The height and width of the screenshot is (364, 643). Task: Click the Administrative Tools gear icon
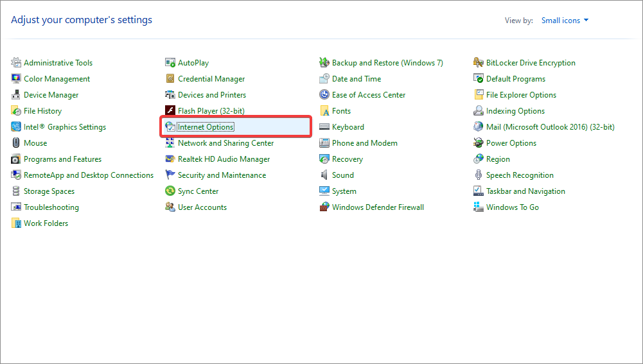tap(16, 62)
